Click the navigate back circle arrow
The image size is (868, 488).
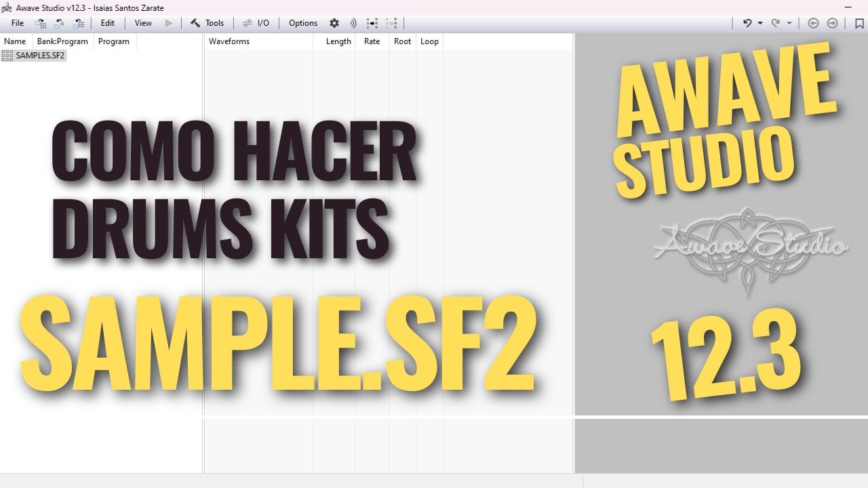coord(813,23)
